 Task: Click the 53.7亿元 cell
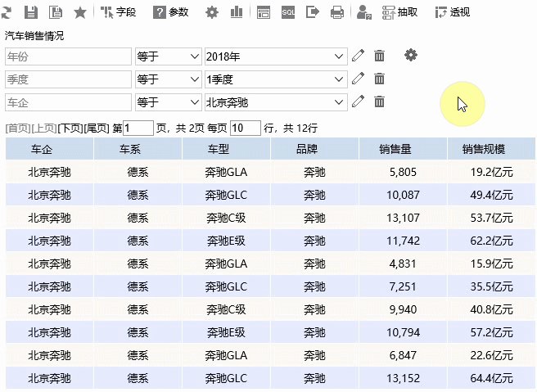pyautogui.click(x=491, y=218)
